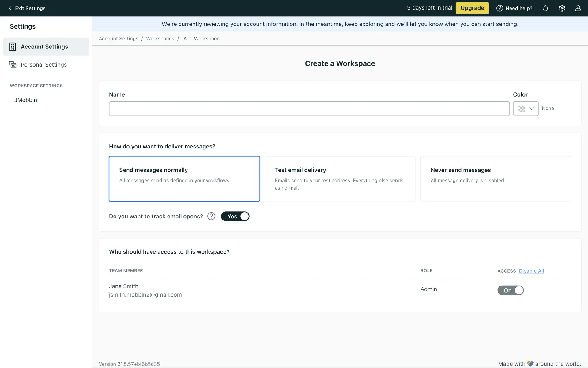Open the user profile icon
Screen dimensions: 588x368
pyautogui.click(x=578, y=8)
